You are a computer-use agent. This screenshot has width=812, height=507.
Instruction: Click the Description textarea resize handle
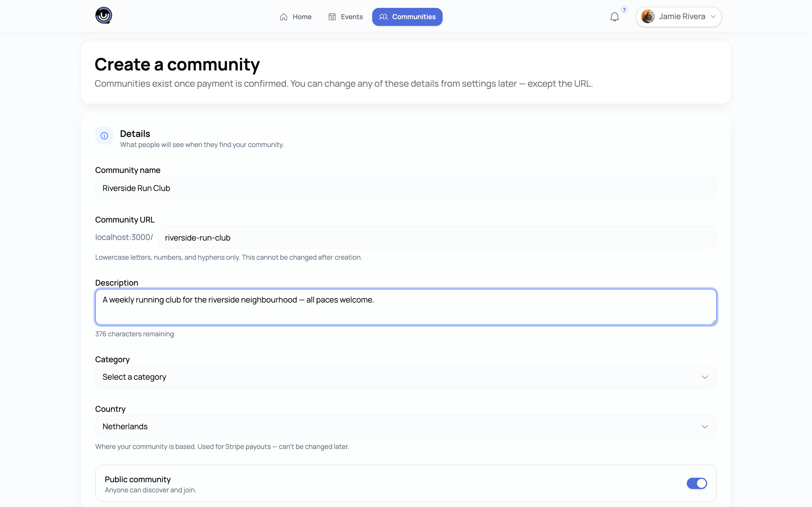click(x=713, y=322)
